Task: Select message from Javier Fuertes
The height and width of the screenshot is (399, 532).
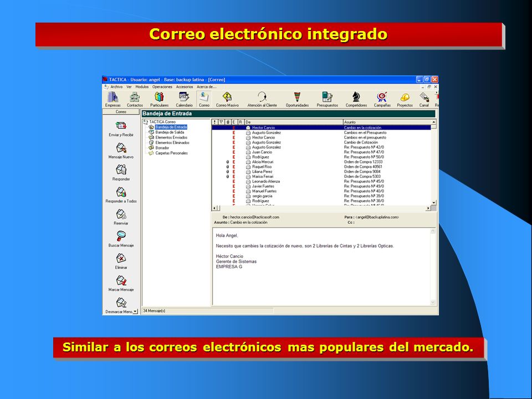Action: (x=321, y=186)
